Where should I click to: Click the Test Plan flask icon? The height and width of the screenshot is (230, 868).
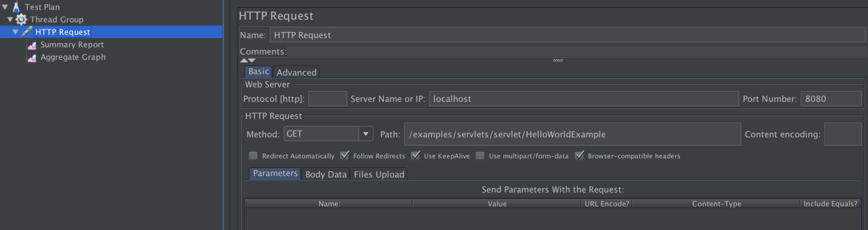pos(16,7)
